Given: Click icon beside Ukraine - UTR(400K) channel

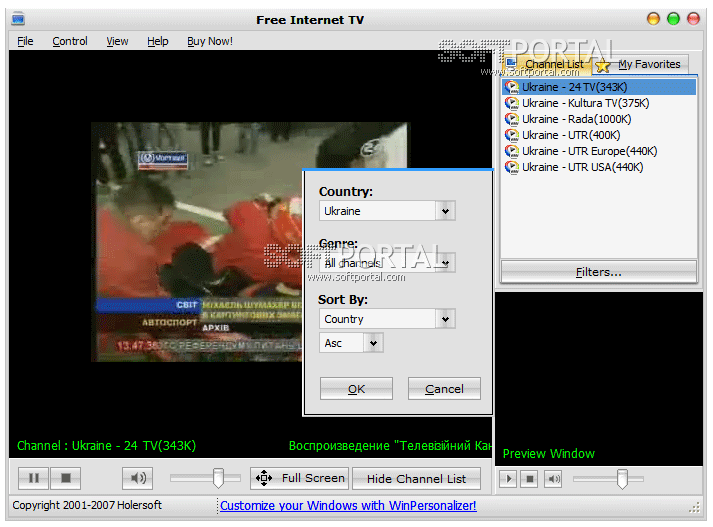Looking at the screenshot, I should (512, 135).
